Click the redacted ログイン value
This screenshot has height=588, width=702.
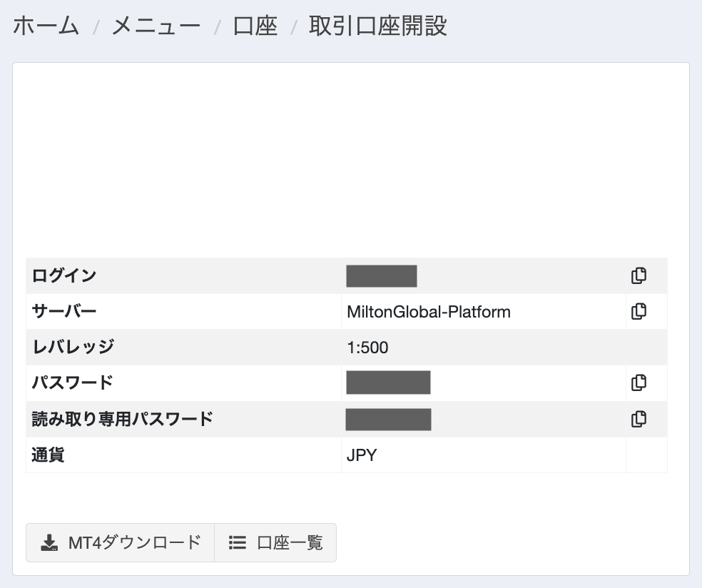[x=382, y=276]
